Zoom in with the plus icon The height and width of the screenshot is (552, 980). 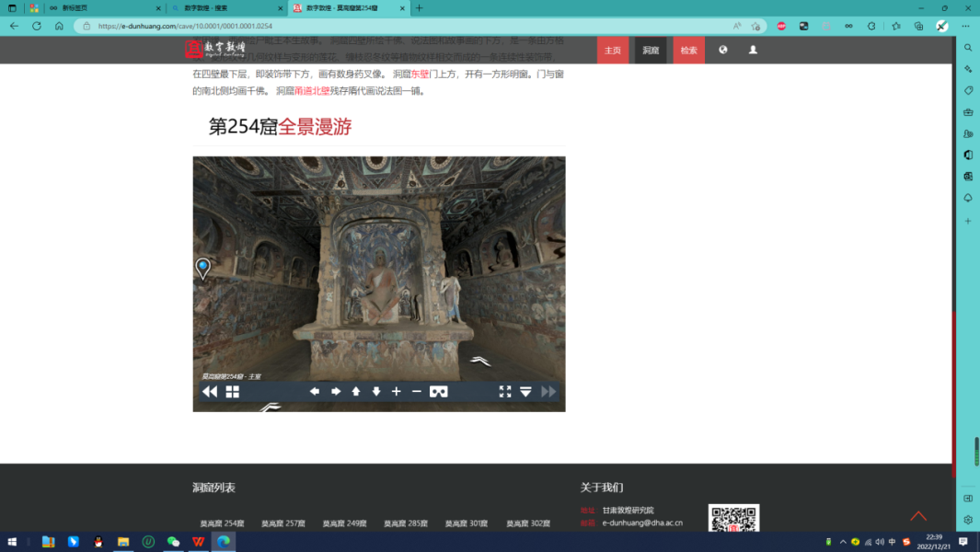(397, 392)
